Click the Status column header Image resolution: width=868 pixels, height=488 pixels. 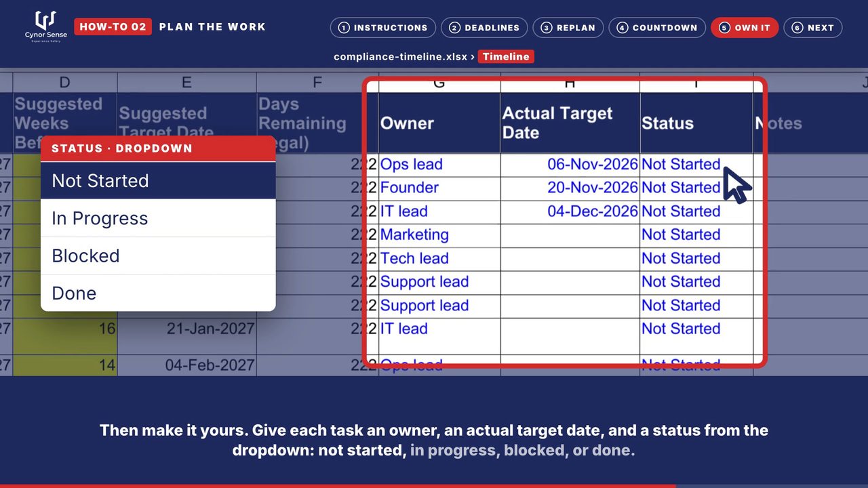(696, 123)
